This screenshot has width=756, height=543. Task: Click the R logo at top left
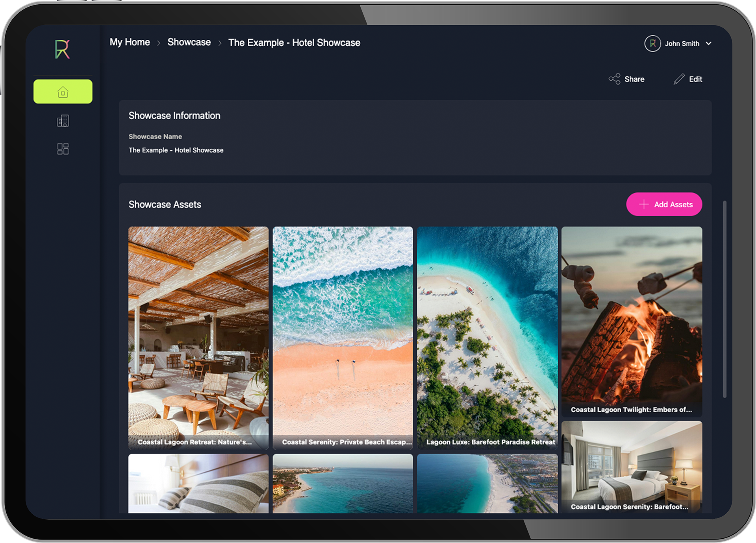click(62, 49)
